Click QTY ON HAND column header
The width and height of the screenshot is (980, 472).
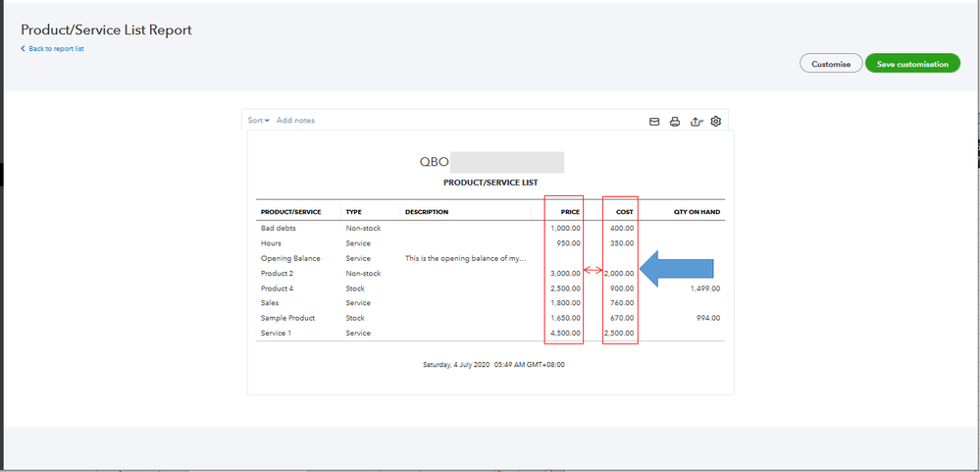pos(696,212)
